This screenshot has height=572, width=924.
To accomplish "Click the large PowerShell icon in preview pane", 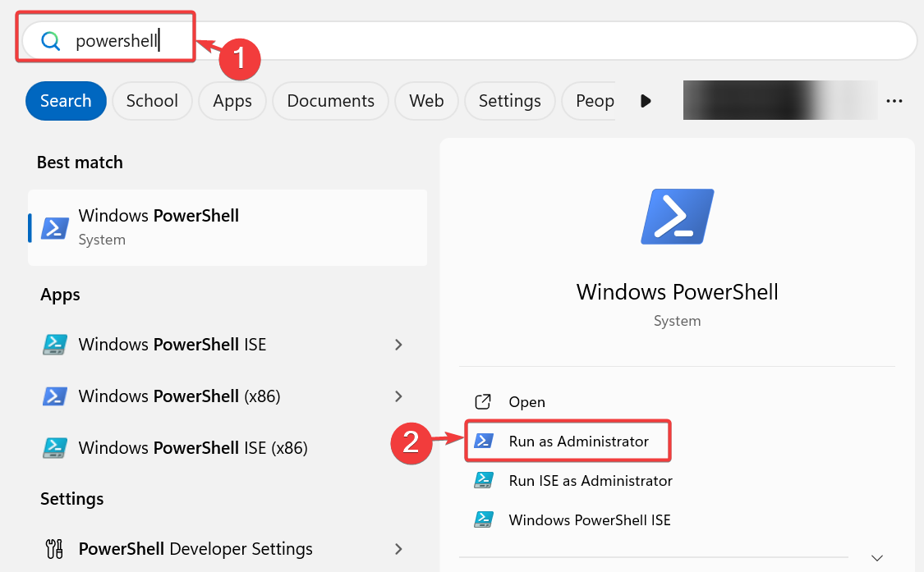I will click(x=676, y=216).
